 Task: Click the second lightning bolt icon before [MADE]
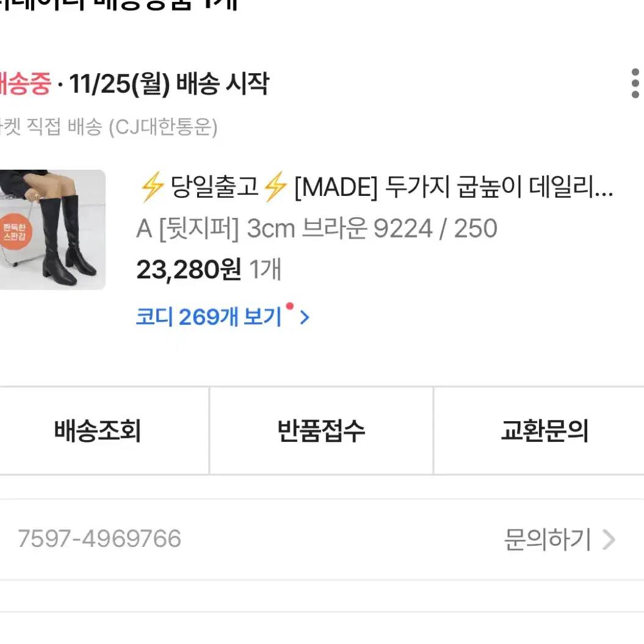click(x=275, y=187)
